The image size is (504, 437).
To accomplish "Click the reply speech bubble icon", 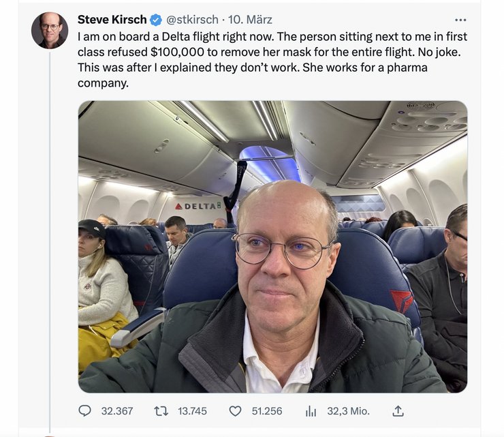I will [x=85, y=411].
